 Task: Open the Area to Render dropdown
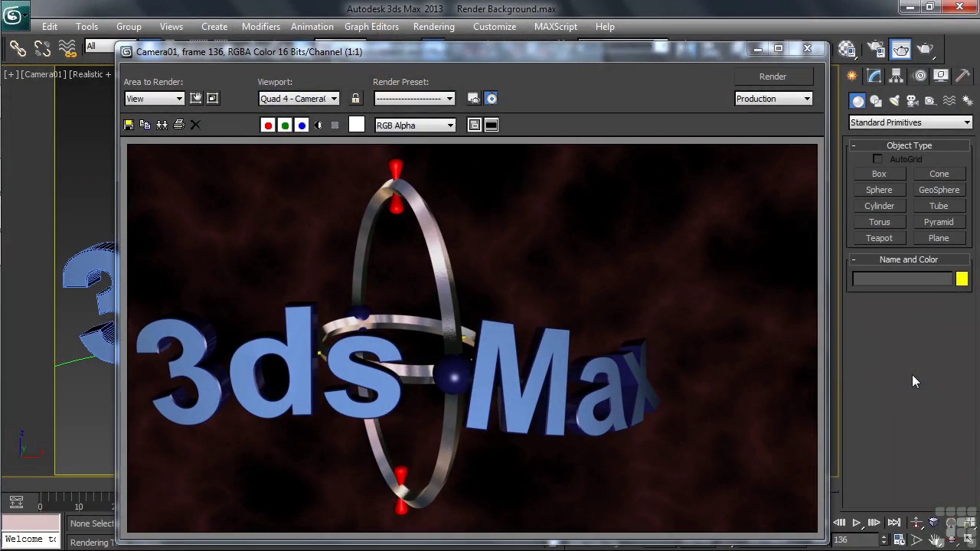(x=155, y=99)
